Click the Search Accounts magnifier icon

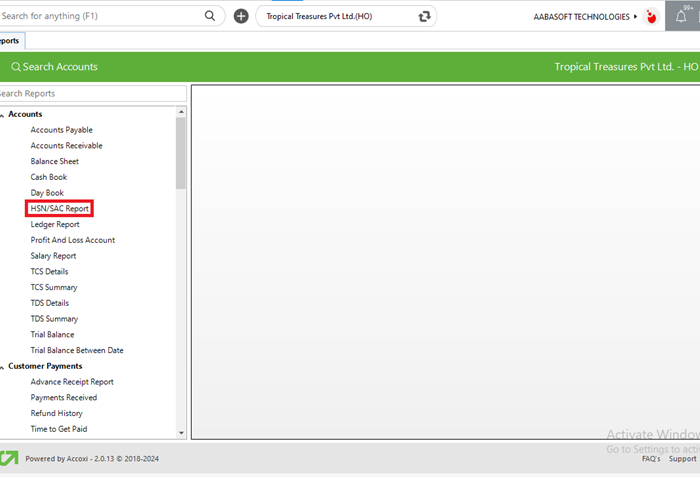coord(15,67)
